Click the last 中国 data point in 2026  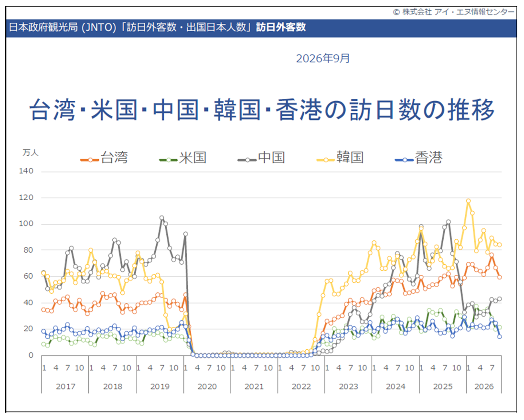(500, 299)
